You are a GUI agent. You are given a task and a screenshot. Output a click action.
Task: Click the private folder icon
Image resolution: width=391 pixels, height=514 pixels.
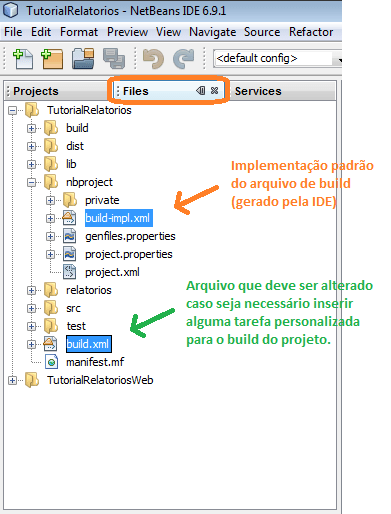coord(70,200)
